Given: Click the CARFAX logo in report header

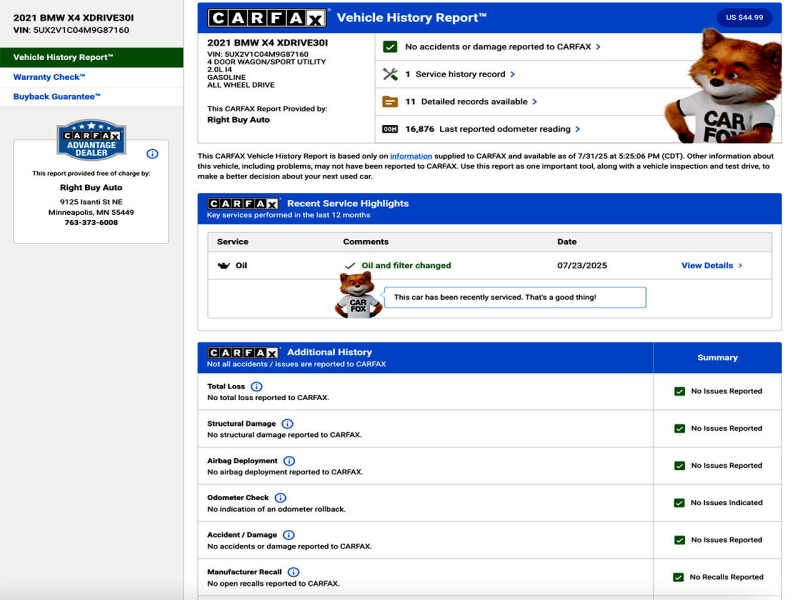Looking at the screenshot, I should pos(267,18).
